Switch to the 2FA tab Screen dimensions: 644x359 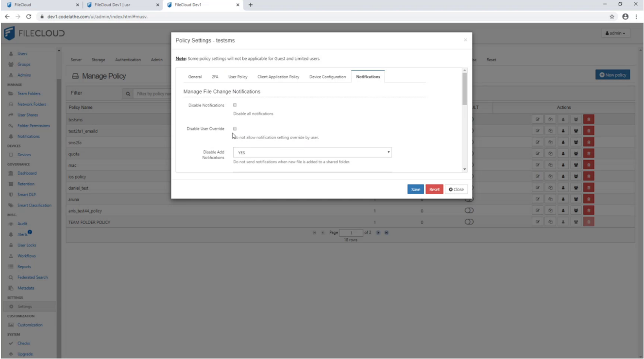215,77
